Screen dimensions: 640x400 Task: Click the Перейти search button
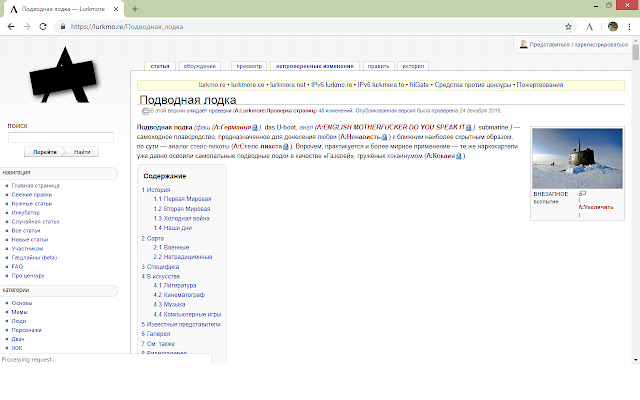coord(45,152)
